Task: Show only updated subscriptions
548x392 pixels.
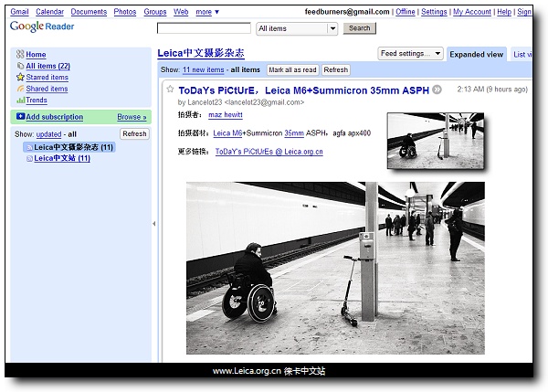Action: click(48, 133)
